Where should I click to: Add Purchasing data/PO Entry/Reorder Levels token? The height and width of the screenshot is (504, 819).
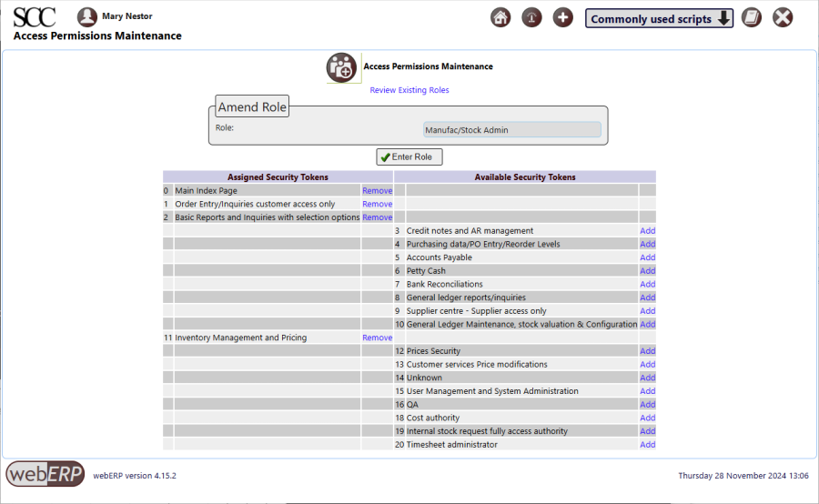(x=648, y=244)
